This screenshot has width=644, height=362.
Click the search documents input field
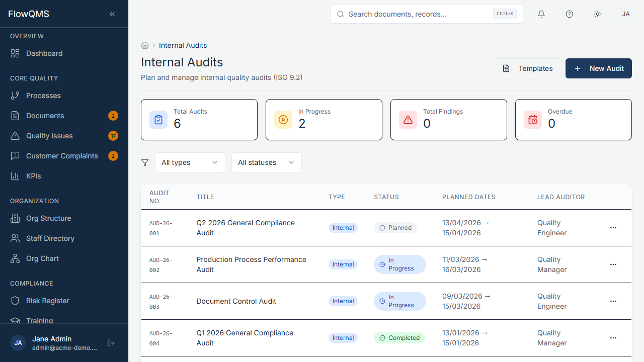tap(426, 14)
